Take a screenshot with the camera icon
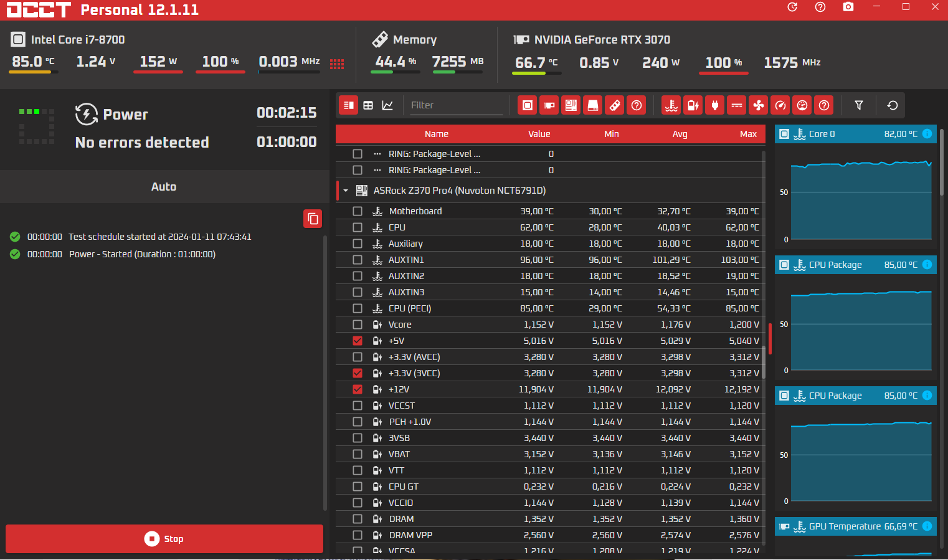948x560 pixels. tap(848, 7)
